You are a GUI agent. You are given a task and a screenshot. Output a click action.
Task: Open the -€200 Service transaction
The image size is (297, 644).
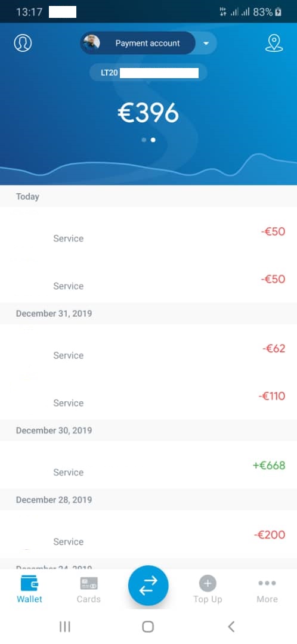click(x=148, y=534)
